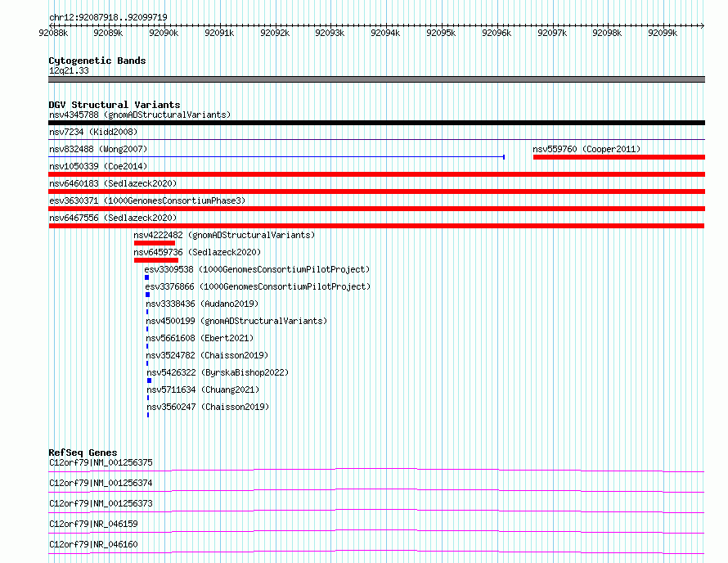728x563 pixels.
Task: Open transcript C12orf79|NR_046160 label
Action: (93, 544)
